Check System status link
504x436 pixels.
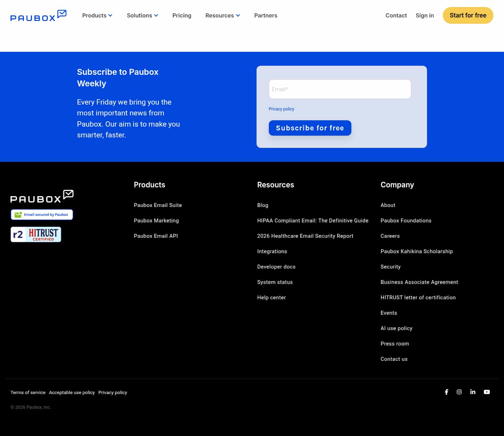point(275,282)
